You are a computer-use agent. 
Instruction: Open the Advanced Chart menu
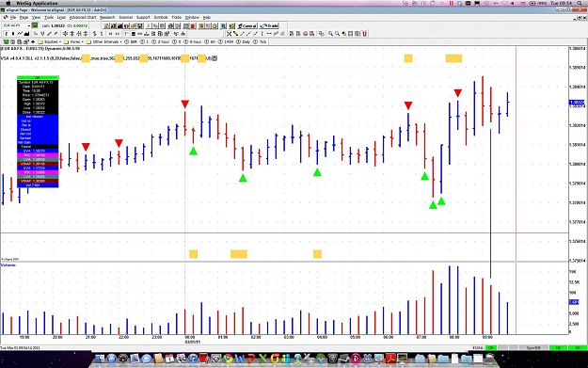coord(83,18)
